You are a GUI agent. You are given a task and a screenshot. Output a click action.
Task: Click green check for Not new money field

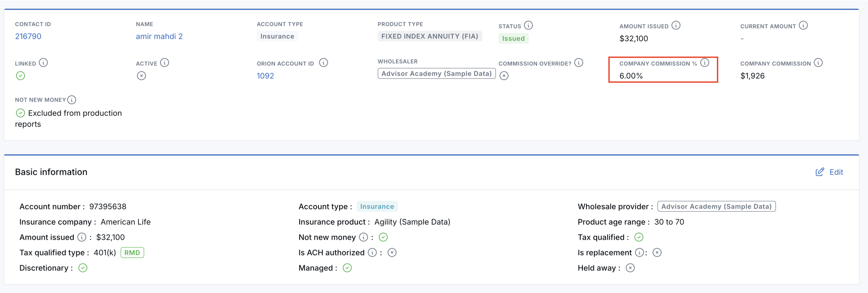click(x=383, y=237)
